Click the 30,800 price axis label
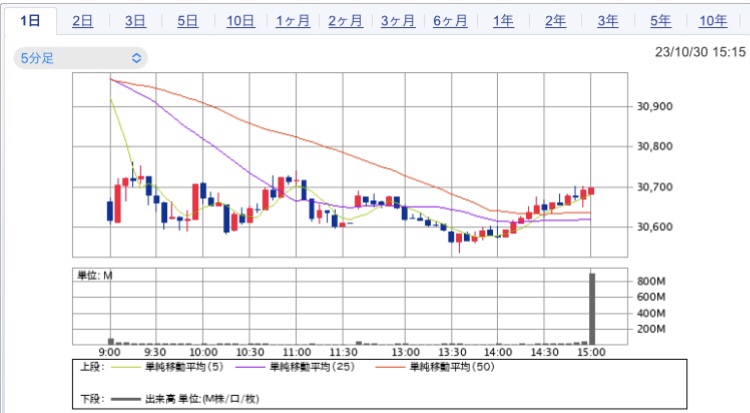Screen dimensions: 750x413 coord(654,146)
